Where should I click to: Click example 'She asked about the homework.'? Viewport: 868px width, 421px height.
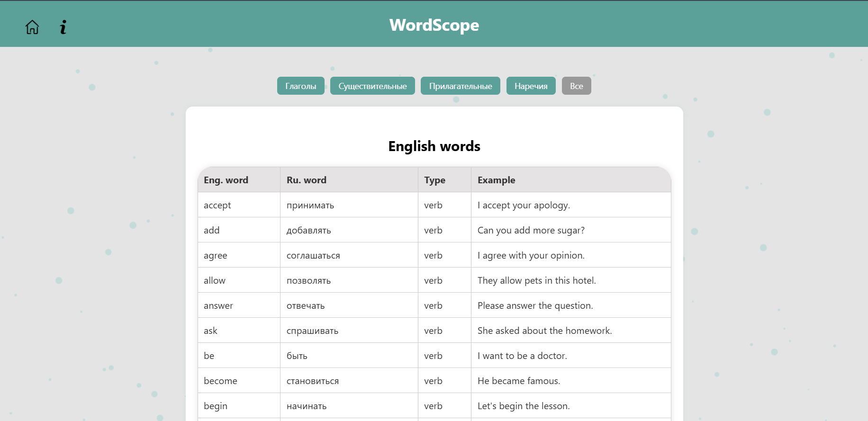coord(545,331)
